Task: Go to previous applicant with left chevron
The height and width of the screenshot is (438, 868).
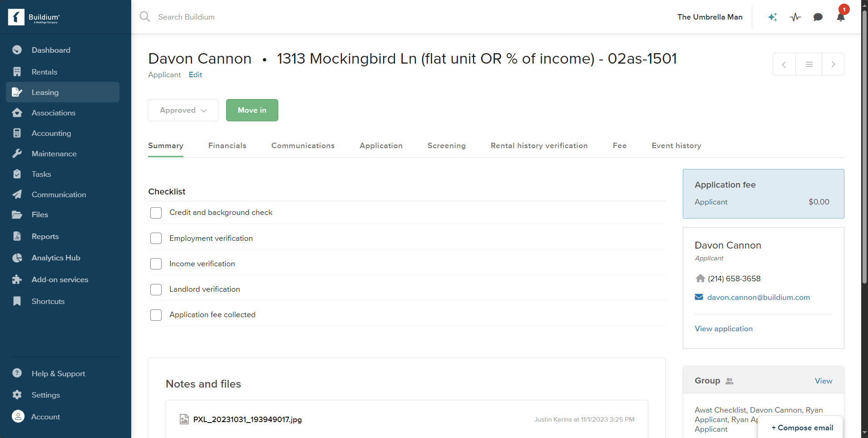Action: (x=784, y=64)
